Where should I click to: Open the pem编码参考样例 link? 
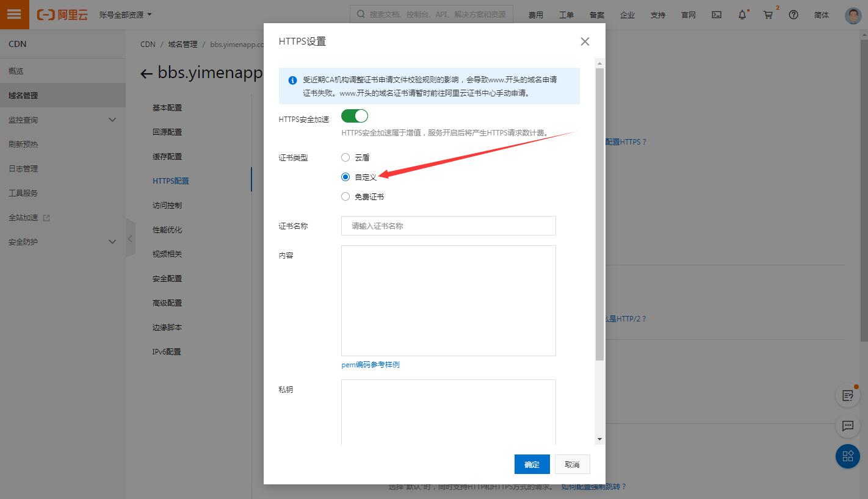(x=371, y=365)
